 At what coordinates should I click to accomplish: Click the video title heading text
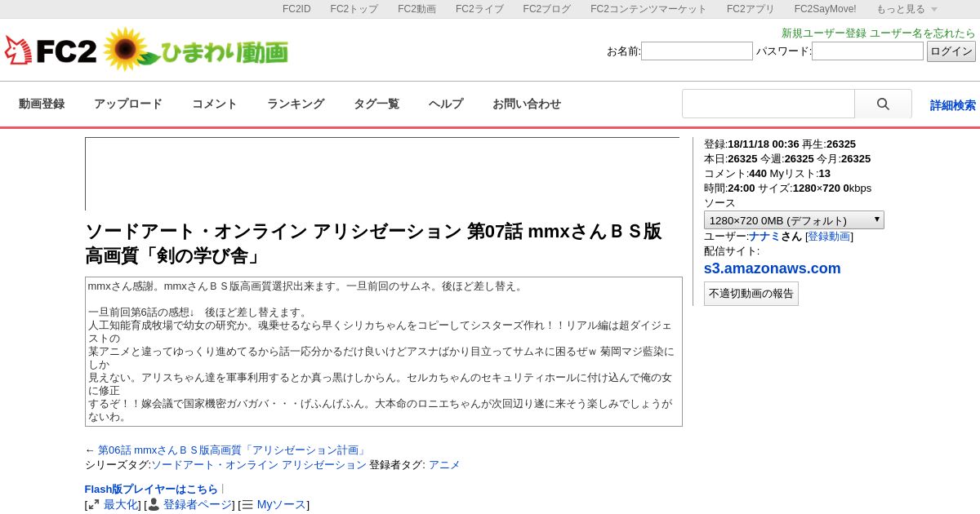click(x=373, y=243)
